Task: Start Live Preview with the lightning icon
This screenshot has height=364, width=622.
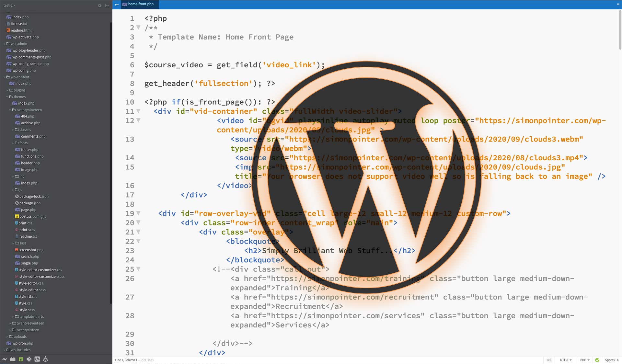Action: tap(5, 359)
